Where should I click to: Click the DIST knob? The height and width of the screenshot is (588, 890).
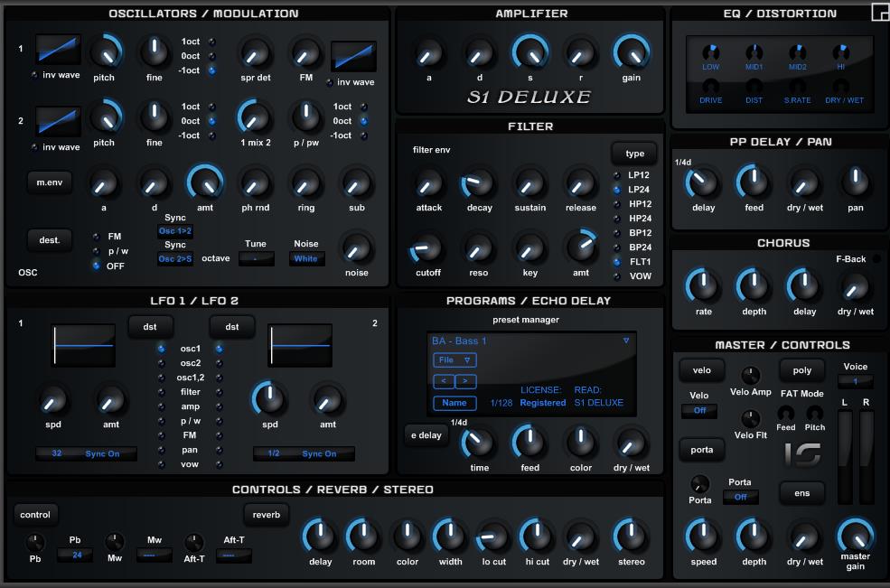pyautogui.click(x=754, y=87)
